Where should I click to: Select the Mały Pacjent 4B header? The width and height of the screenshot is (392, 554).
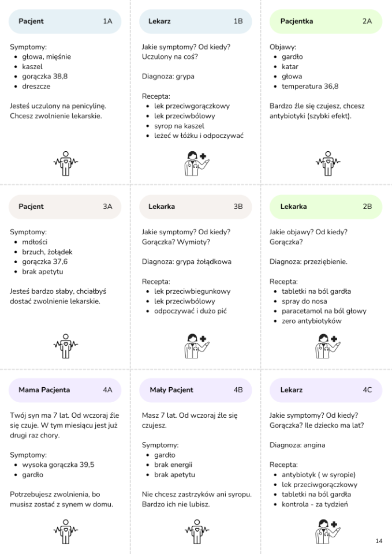click(196, 390)
